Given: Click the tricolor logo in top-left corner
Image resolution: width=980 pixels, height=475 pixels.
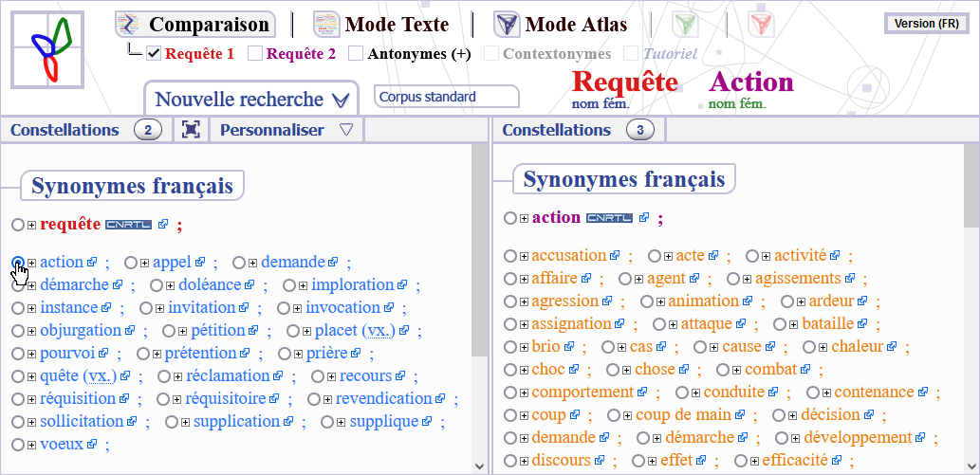Looking at the screenshot, I should (x=47, y=49).
